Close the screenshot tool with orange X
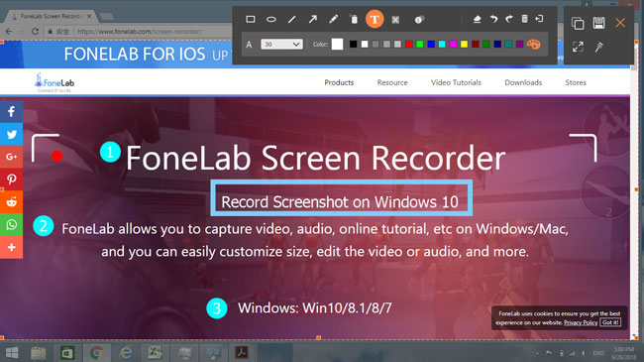The image size is (644, 362). tap(620, 23)
